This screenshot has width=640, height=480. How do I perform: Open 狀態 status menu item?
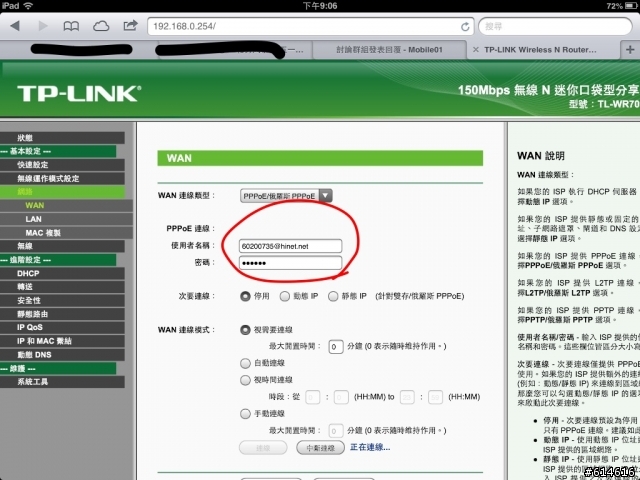coord(62,138)
